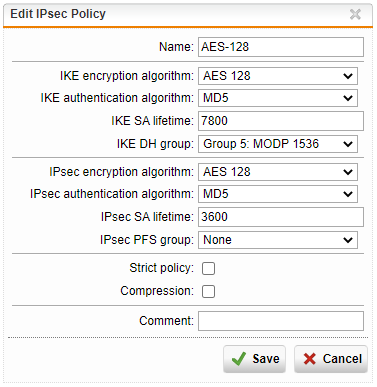Save the IPsec policy with green checkmark
Screen dimensions: 377x387
pos(255,359)
